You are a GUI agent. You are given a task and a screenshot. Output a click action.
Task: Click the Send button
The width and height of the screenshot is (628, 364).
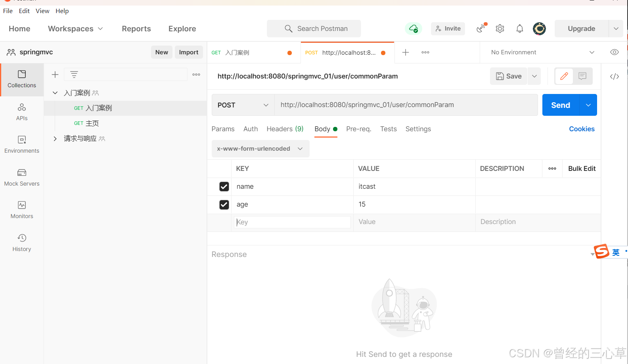point(561,105)
